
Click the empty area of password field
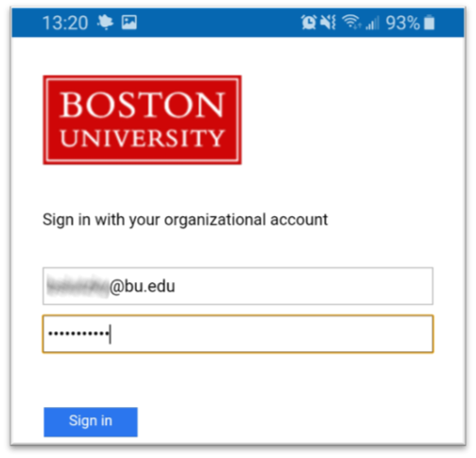coord(271,334)
